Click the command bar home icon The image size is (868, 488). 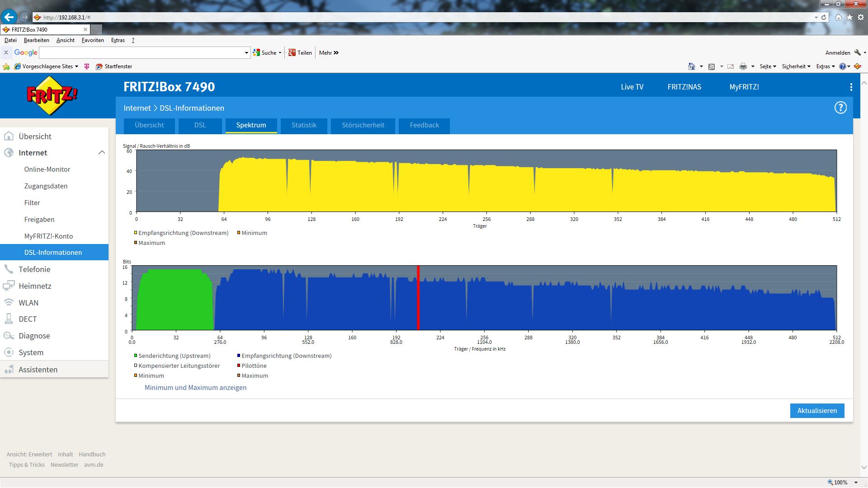(692, 66)
